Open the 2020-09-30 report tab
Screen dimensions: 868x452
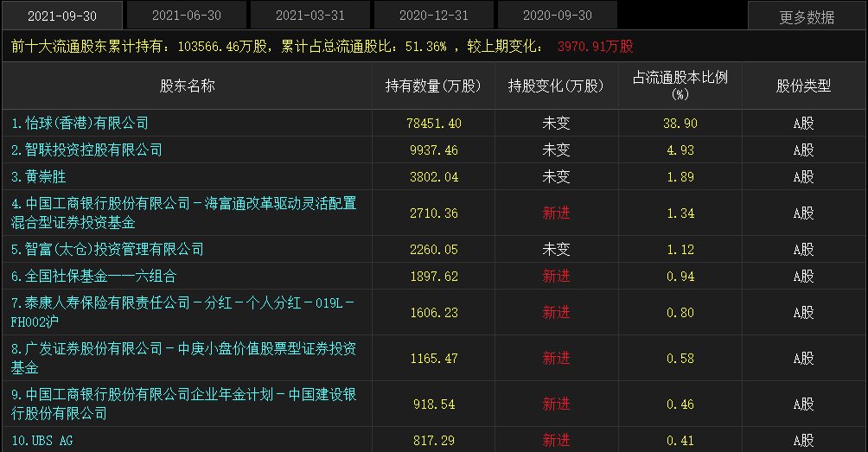point(558,15)
